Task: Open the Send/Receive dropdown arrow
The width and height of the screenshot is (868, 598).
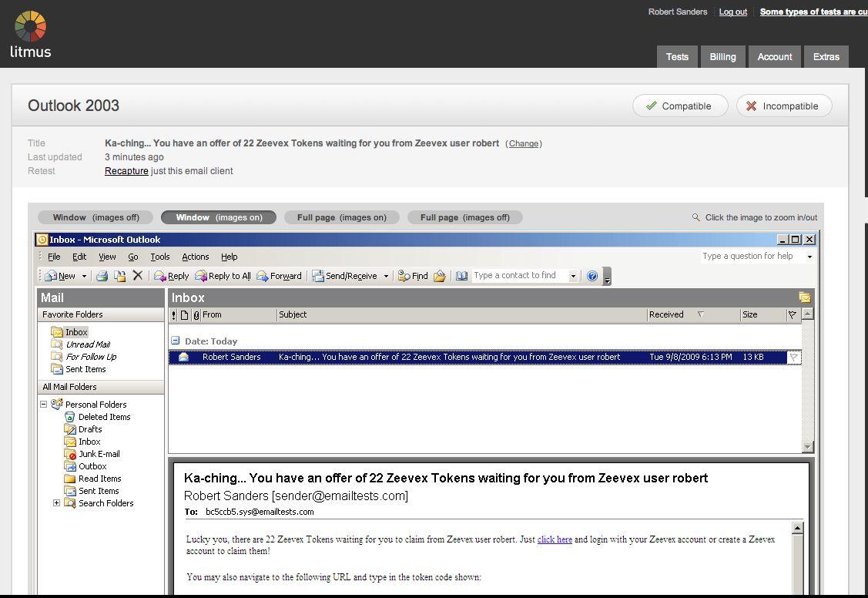Action: point(386,276)
